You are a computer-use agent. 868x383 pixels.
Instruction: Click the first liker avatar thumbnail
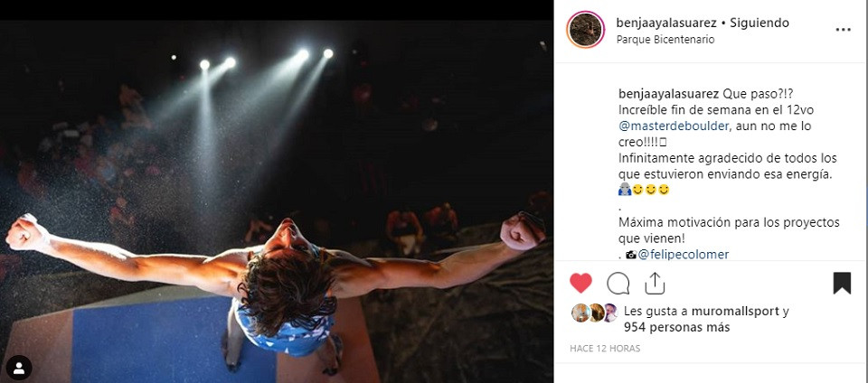579,313
